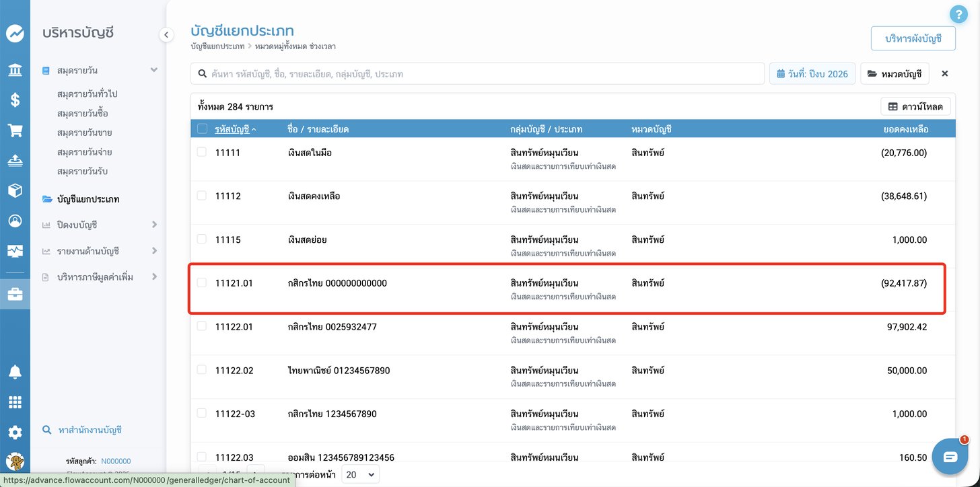Expand the ปิดงบบัญชี menu section
This screenshot has height=487, width=980.
tap(100, 225)
